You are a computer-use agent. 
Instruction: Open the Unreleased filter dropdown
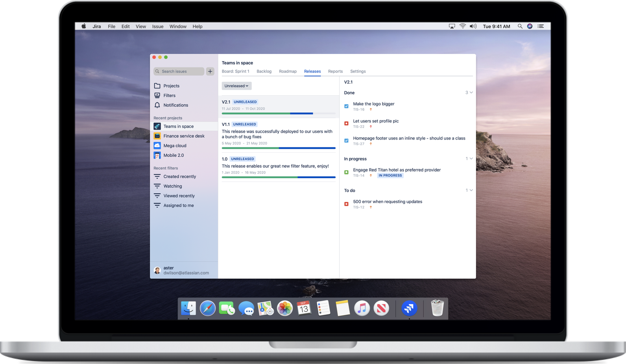[x=236, y=86]
